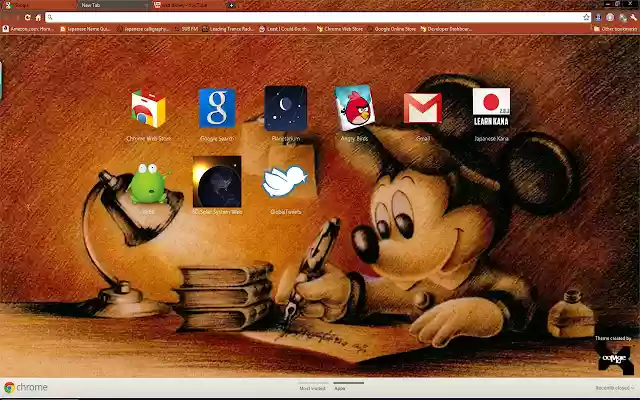The image size is (640, 400).
Task: Expand the Other bookmarks folder
Action: [615, 29]
